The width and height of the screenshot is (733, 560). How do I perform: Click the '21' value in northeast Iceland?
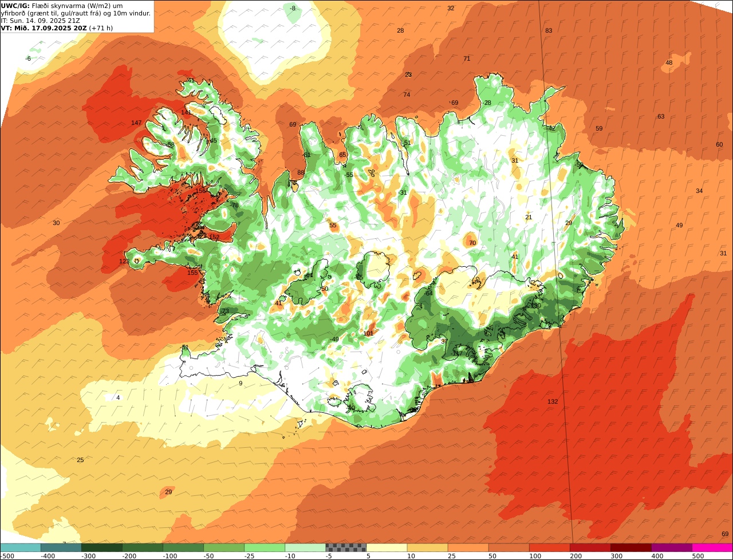[x=529, y=218]
